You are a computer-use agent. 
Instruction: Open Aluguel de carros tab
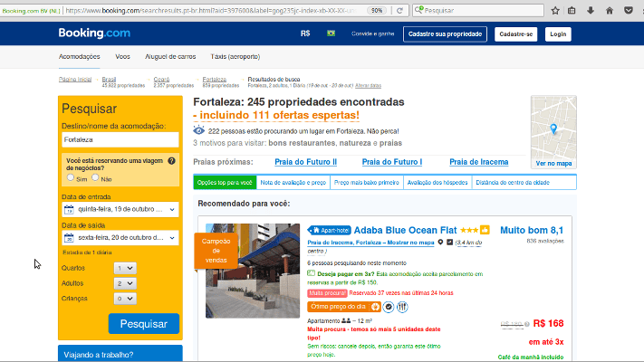click(170, 57)
